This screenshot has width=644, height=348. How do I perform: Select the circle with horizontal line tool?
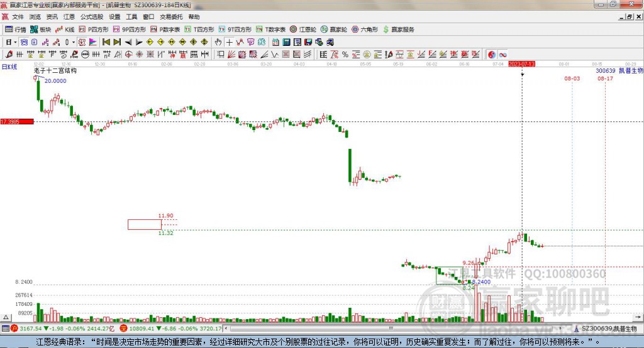[x=86, y=55]
